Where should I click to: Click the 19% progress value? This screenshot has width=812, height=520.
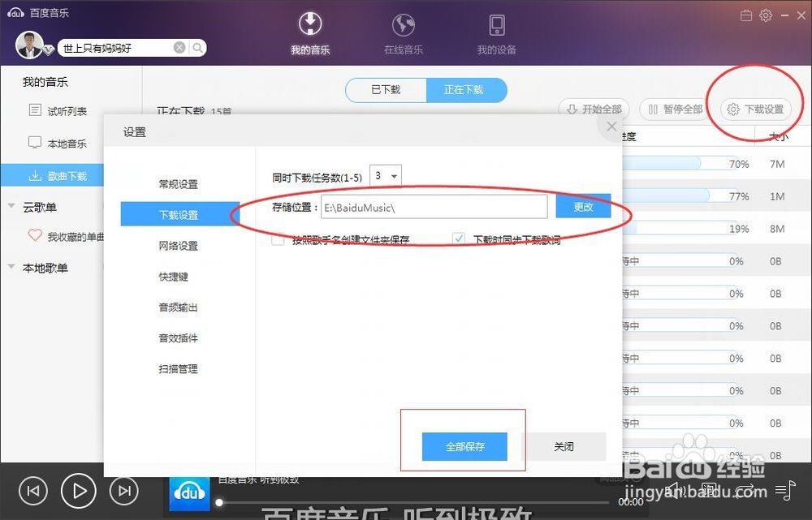coord(739,229)
